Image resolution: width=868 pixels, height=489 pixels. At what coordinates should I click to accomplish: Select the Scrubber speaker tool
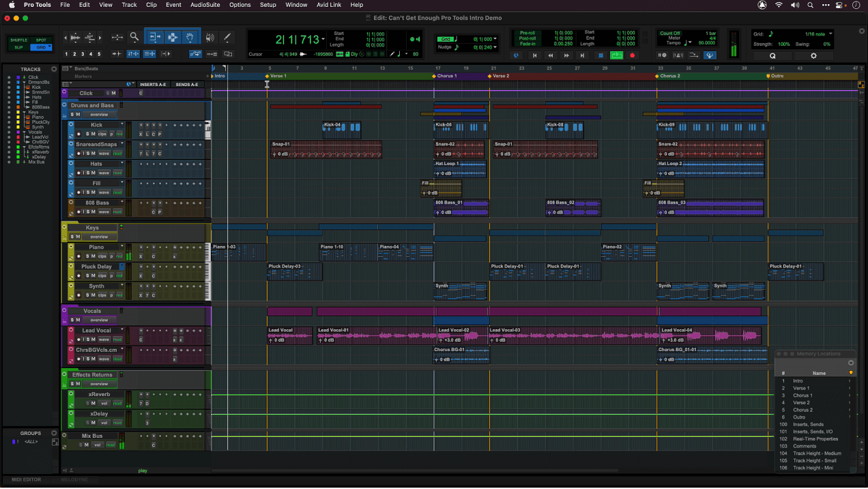[209, 38]
